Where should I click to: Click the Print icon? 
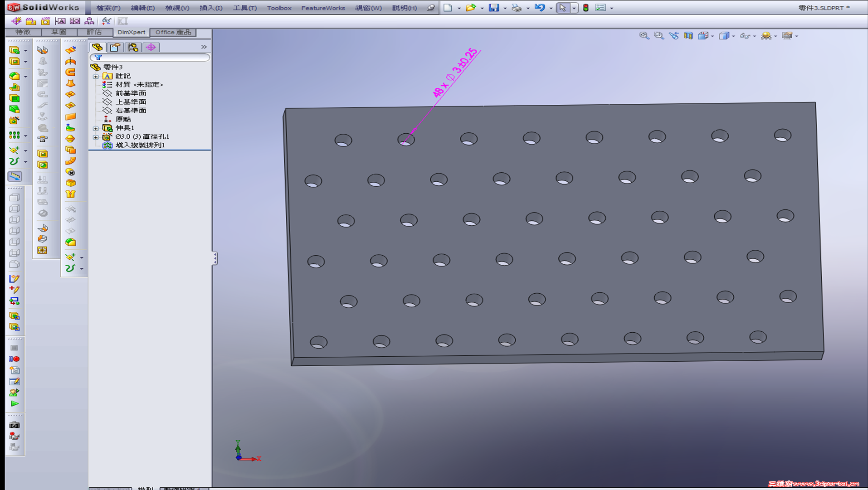517,8
